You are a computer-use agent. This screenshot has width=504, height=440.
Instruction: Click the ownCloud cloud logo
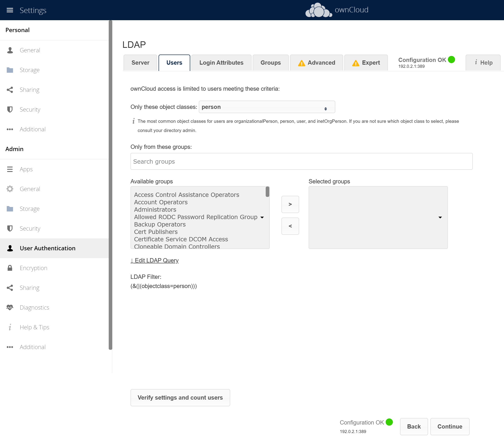click(x=318, y=10)
